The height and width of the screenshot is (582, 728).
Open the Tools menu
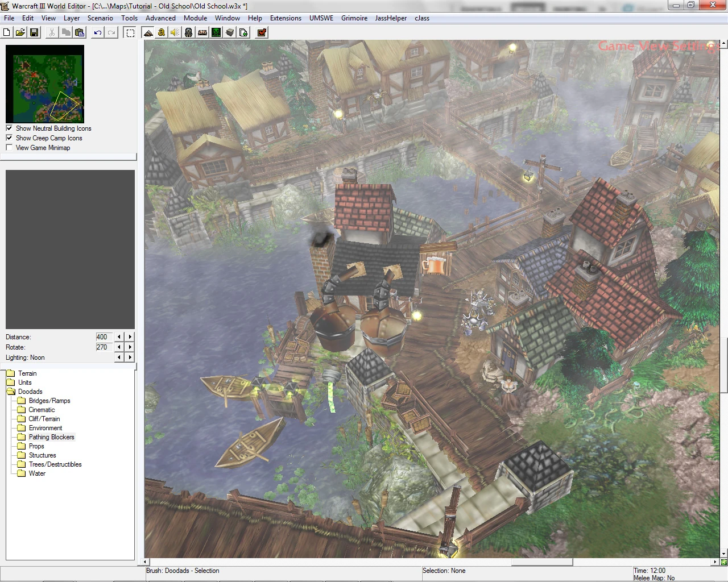pos(129,18)
